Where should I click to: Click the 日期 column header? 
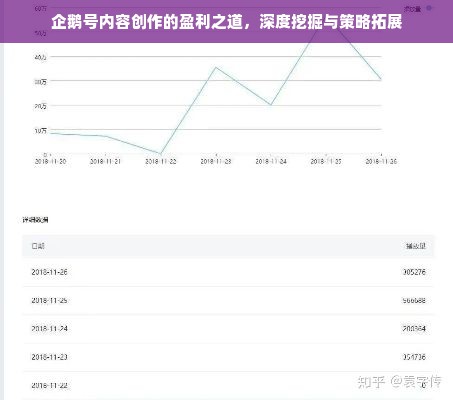click(x=38, y=246)
